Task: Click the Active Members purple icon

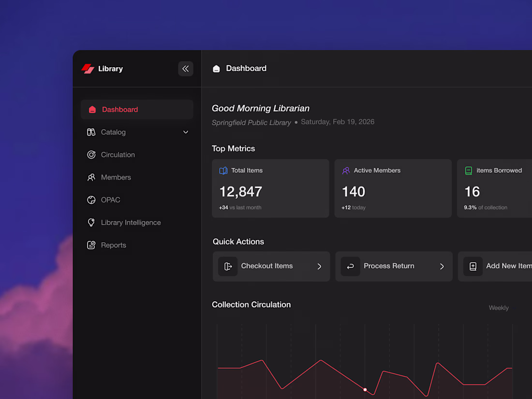Action: tap(346, 171)
